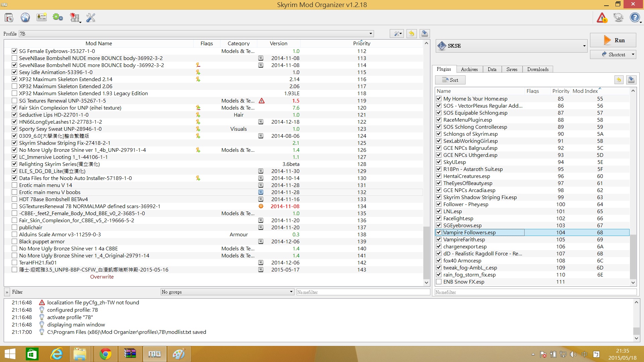Open the Help question mark icon

[635, 17]
